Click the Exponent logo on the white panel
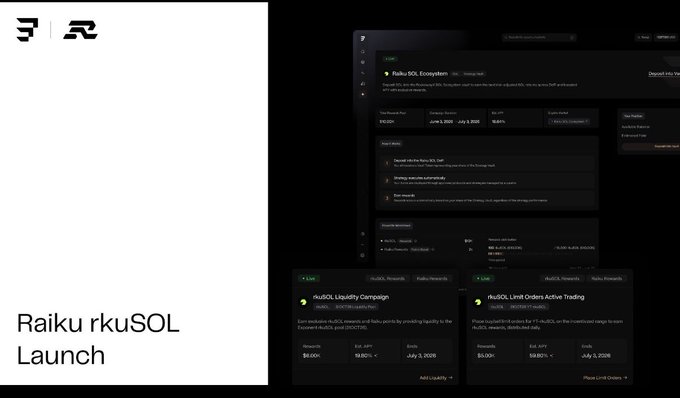The image size is (680, 398). (27, 29)
